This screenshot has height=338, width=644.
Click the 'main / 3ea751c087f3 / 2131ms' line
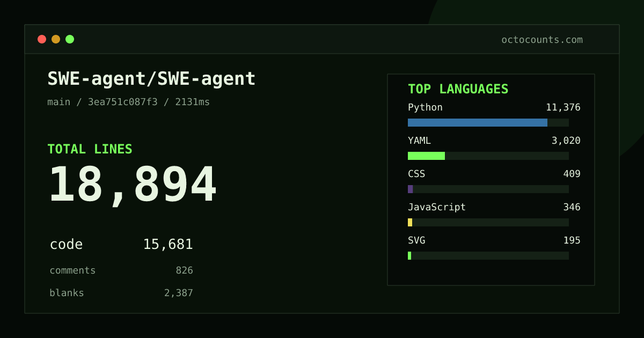[x=129, y=102]
